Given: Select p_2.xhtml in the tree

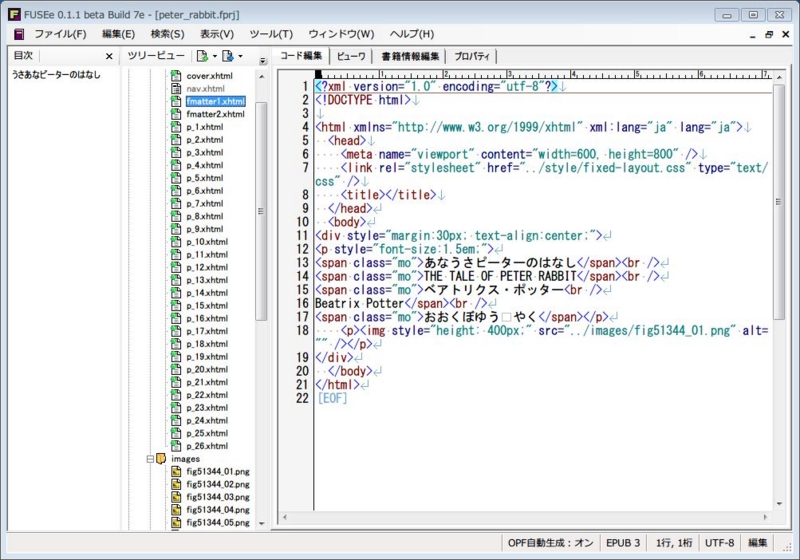Looking at the screenshot, I should 205,139.
